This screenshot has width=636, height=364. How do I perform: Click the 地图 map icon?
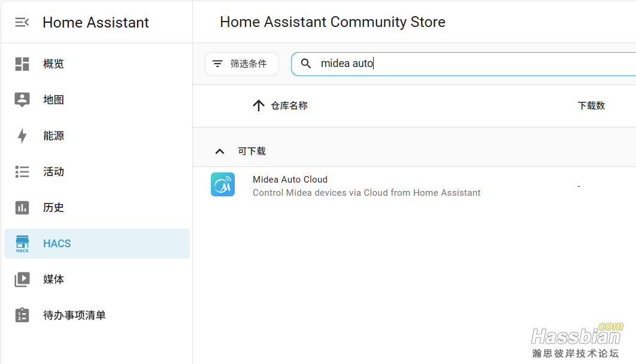click(x=22, y=100)
